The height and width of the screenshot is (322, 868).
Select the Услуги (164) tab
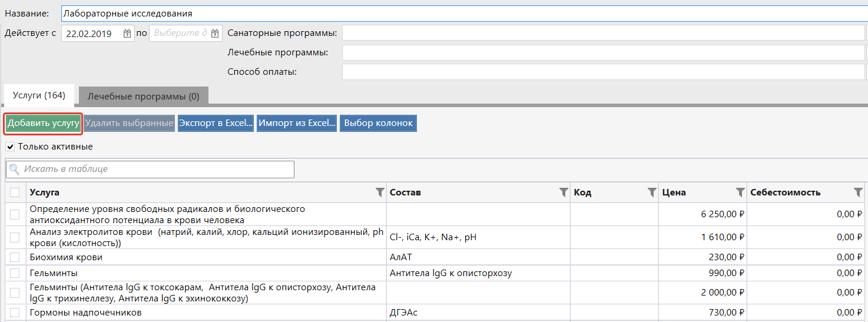coord(39,95)
